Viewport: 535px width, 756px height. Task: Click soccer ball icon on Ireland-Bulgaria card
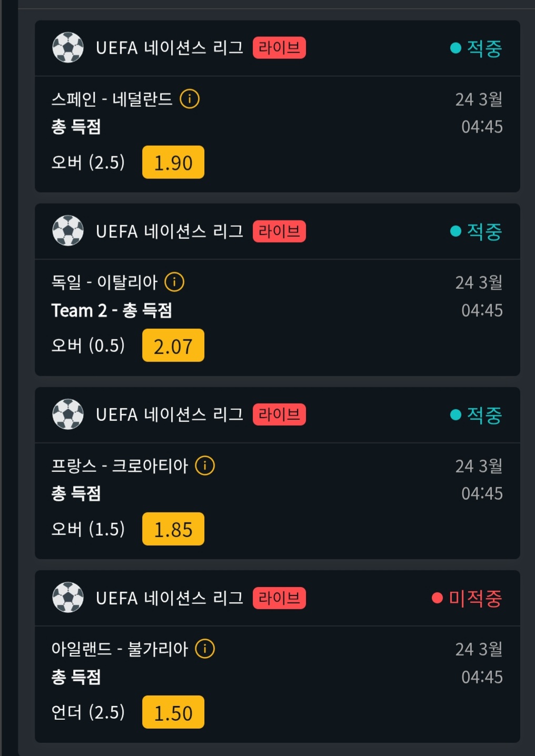coord(68,598)
